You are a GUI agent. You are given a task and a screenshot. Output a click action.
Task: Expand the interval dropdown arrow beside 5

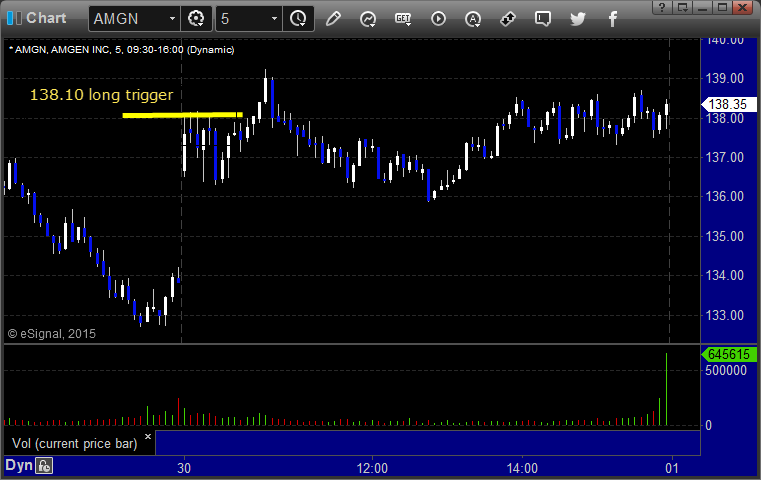[274, 19]
